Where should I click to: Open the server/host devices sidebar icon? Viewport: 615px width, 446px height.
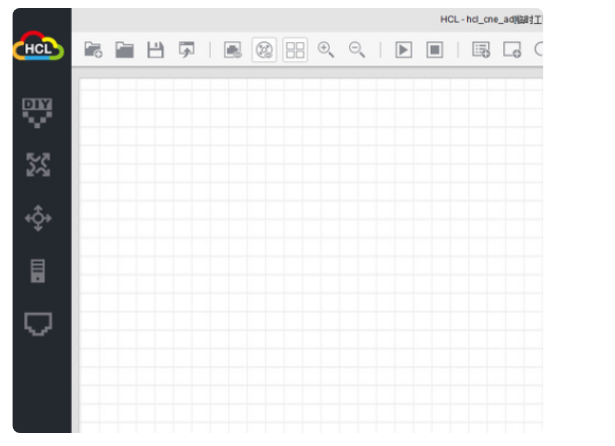[38, 271]
